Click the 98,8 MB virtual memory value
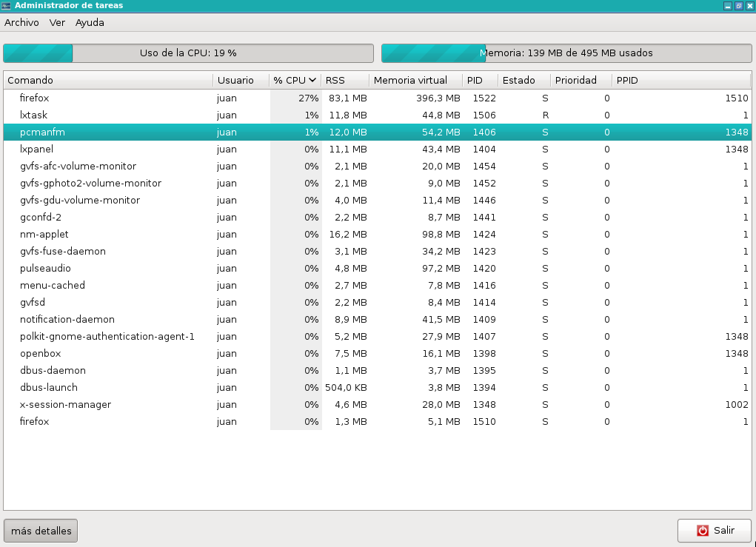Screen dimensions: 756x547 tap(441, 234)
